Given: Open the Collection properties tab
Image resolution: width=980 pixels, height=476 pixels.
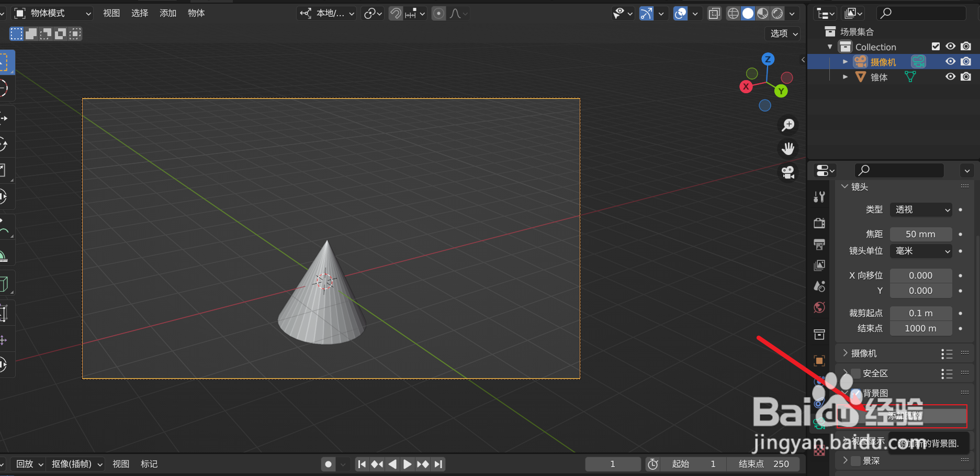Looking at the screenshot, I should tap(819, 334).
